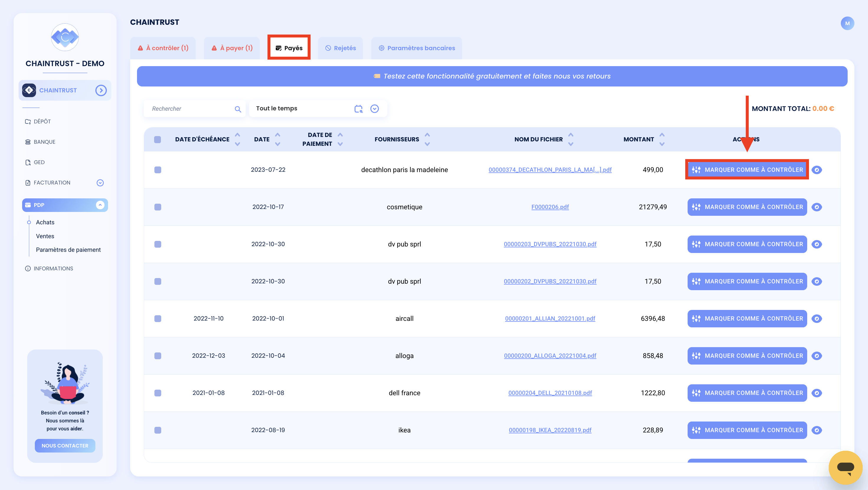Open the calendar date picker icon

tap(358, 109)
